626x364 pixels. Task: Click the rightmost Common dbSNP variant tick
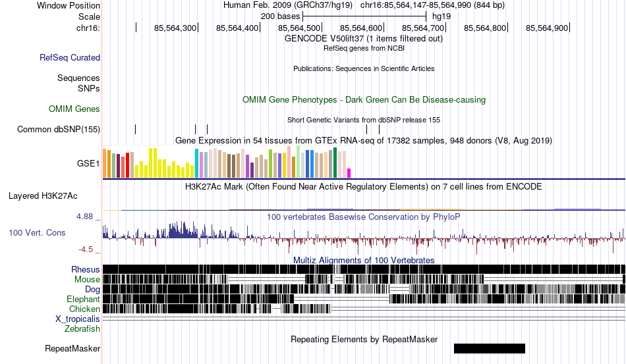point(380,129)
